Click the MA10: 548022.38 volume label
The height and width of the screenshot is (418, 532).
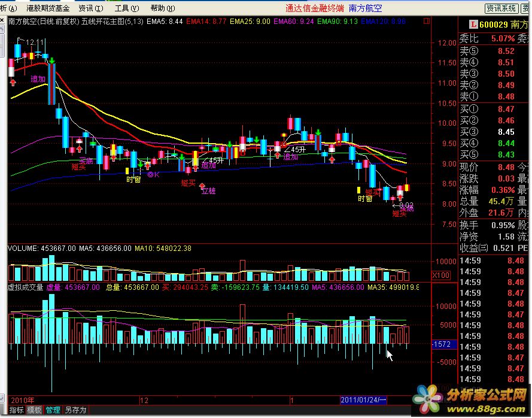point(163,249)
